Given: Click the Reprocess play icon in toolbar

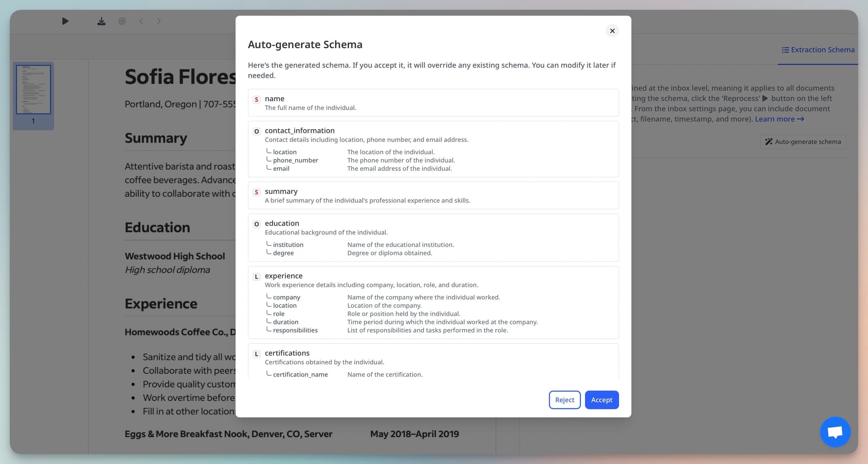Looking at the screenshot, I should [65, 21].
